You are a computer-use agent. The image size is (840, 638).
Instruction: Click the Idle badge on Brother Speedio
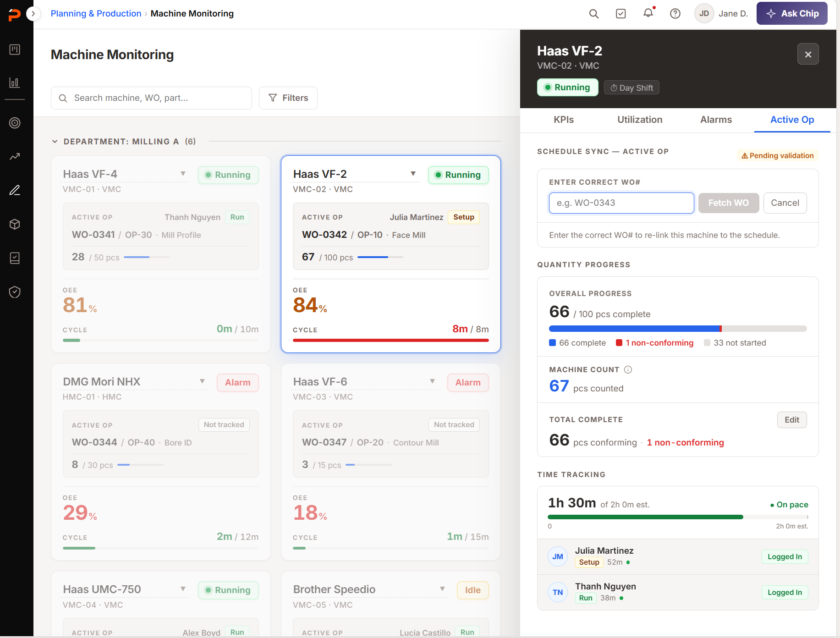click(x=473, y=590)
